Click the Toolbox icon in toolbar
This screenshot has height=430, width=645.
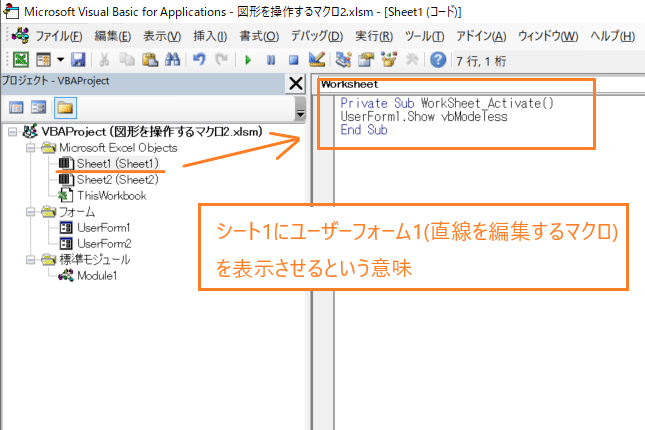point(412,60)
